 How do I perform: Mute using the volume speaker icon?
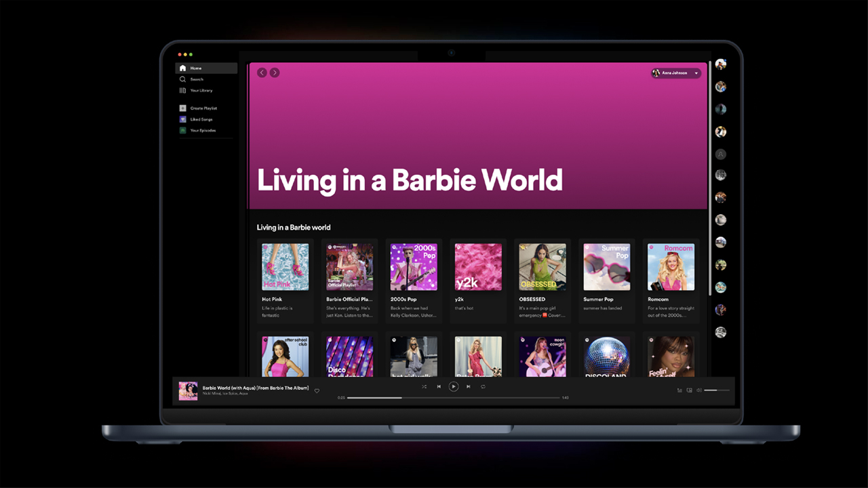[x=699, y=390]
